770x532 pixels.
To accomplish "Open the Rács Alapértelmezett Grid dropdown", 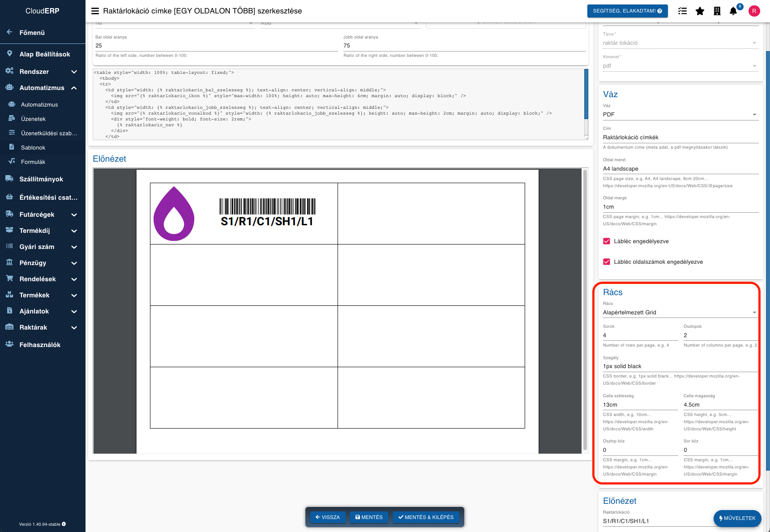I will coord(680,313).
